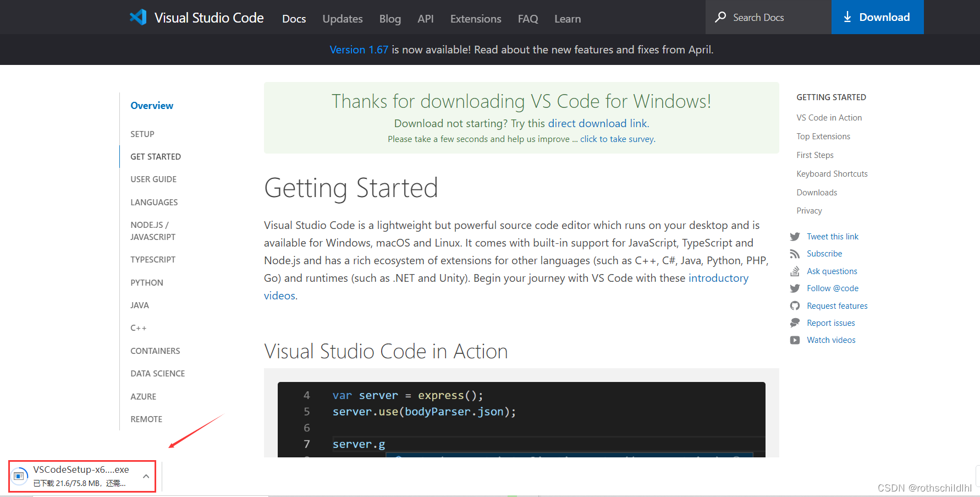
Task: Open the introductory videos link
Action: (506, 287)
